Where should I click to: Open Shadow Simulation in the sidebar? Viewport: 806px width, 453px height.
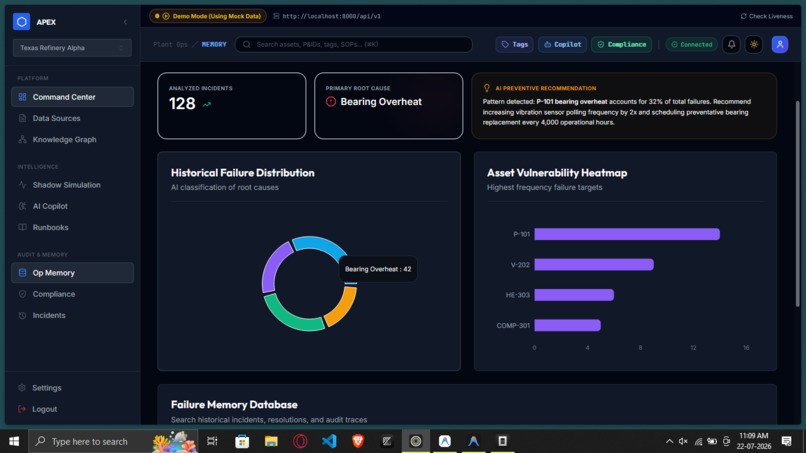[x=72, y=185]
